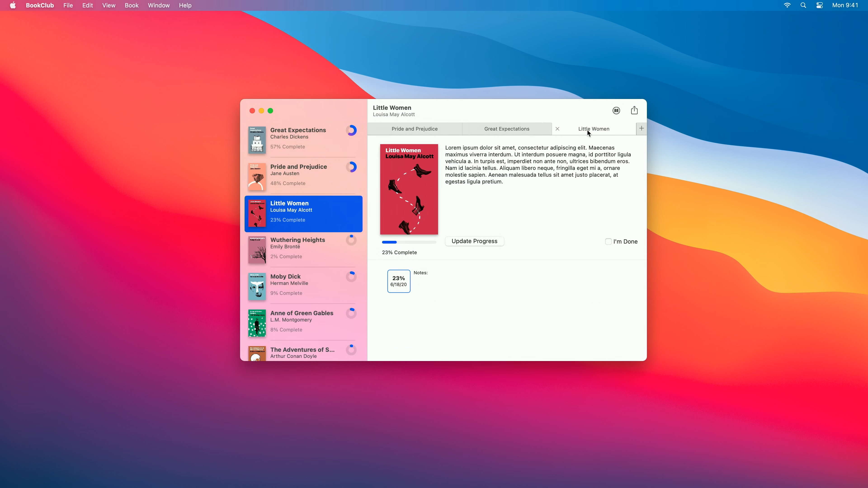Close the Little Women tab

557,129
